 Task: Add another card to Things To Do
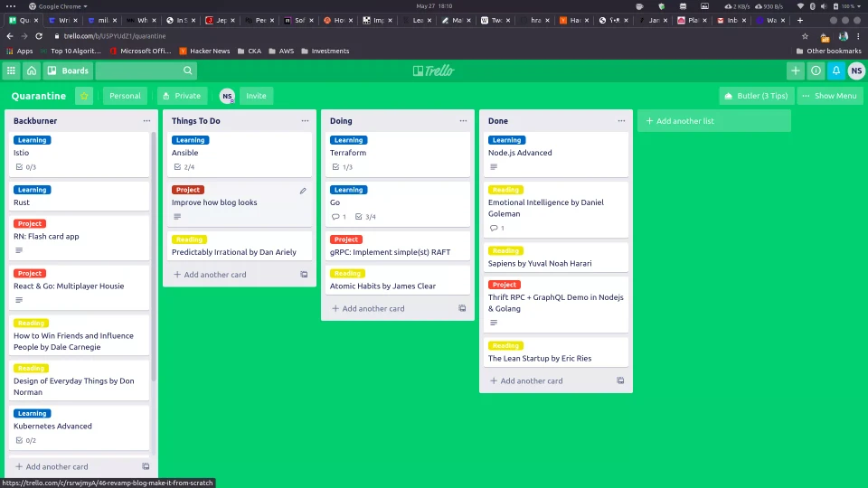click(211, 275)
